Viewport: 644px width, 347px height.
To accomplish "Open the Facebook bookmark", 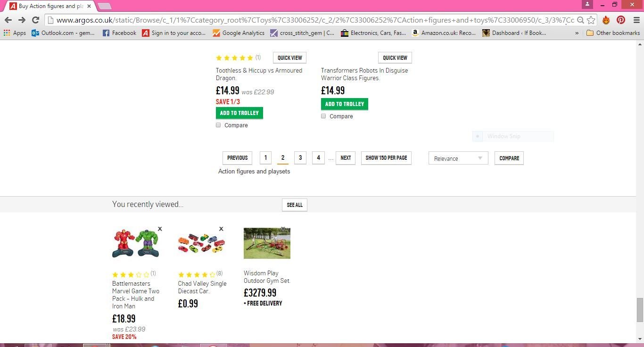I will click(119, 33).
